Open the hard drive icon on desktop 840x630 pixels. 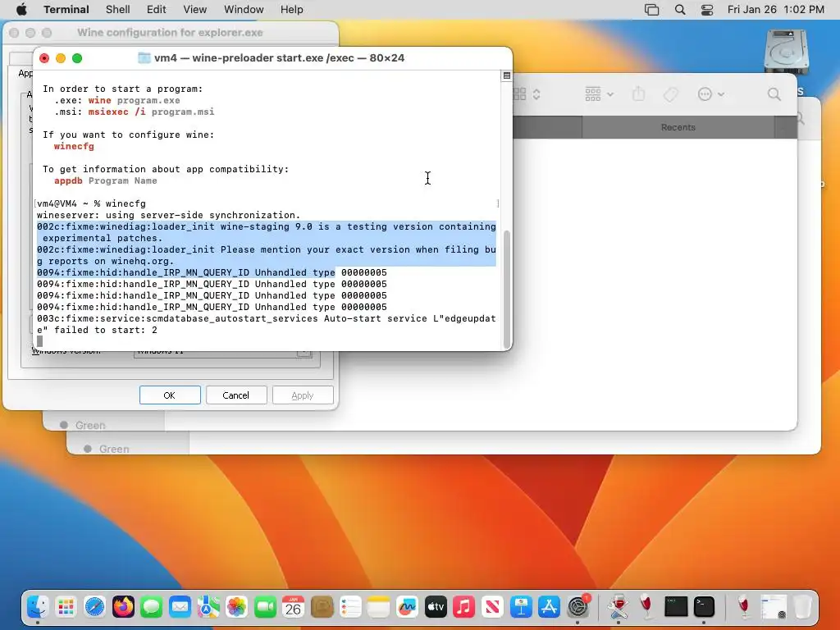point(786,52)
